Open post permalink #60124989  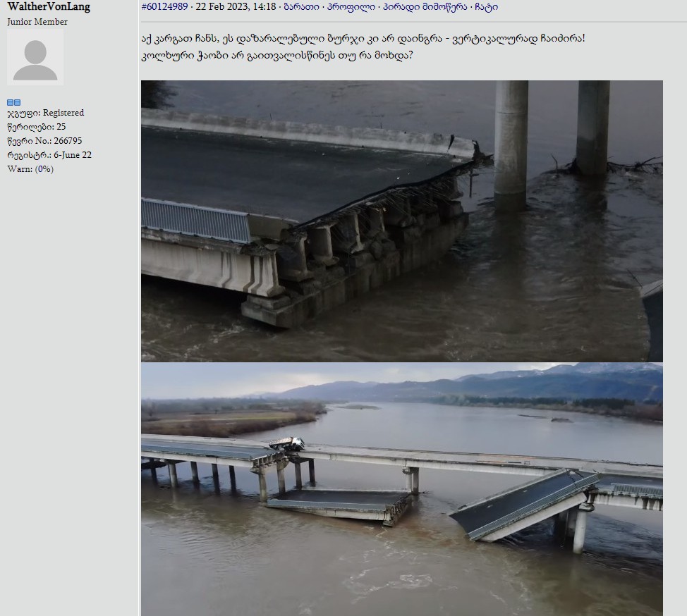165,6
